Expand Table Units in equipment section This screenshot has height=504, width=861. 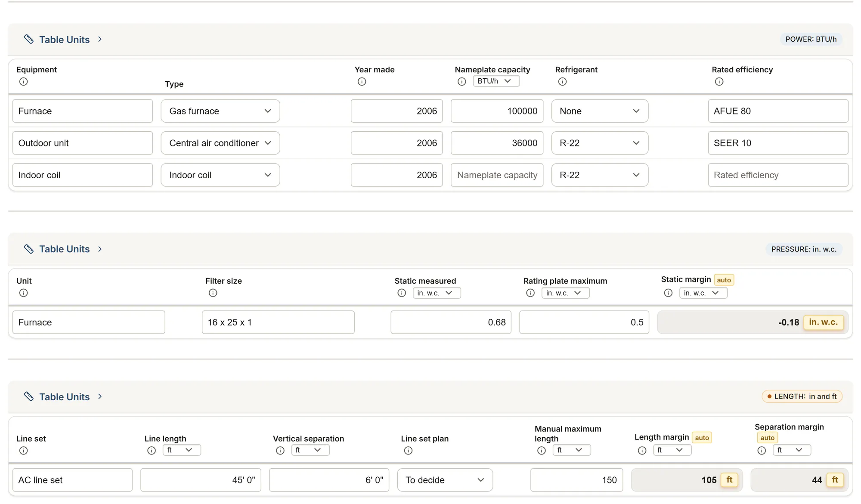pyautogui.click(x=64, y=39)
